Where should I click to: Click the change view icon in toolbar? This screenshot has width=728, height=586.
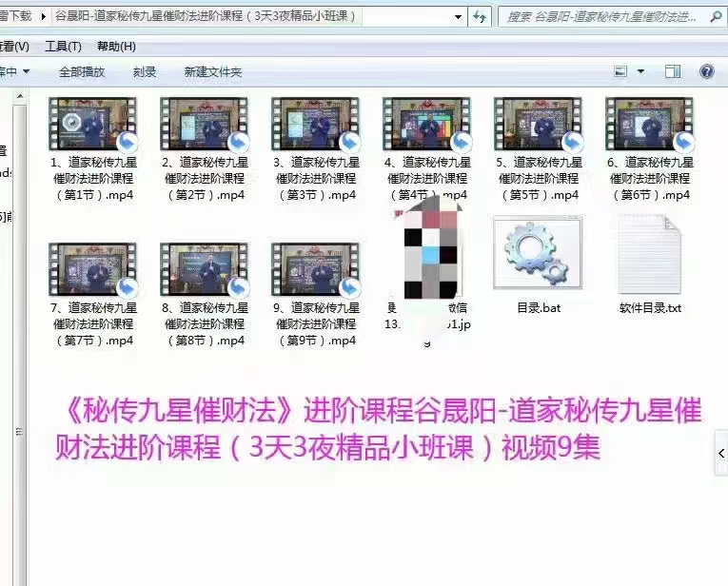coord(621,71)
